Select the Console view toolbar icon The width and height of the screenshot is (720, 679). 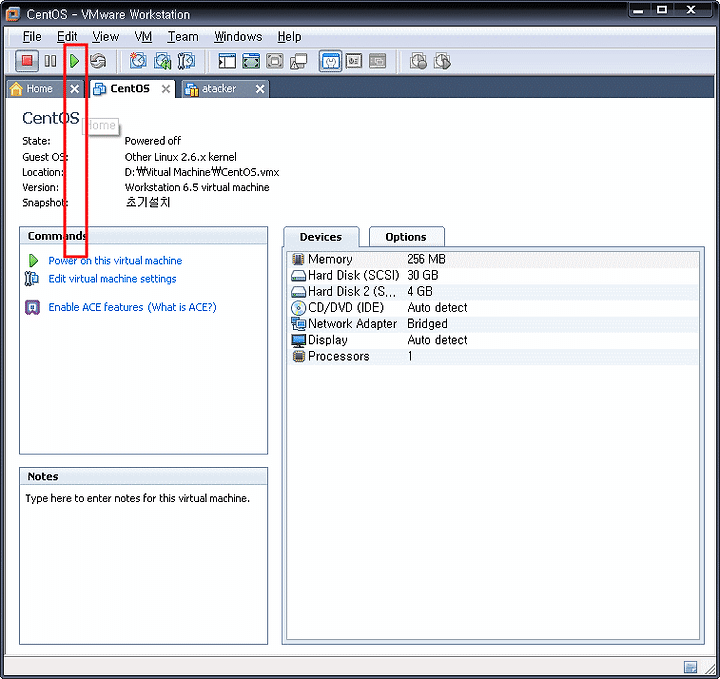(377, 61)
